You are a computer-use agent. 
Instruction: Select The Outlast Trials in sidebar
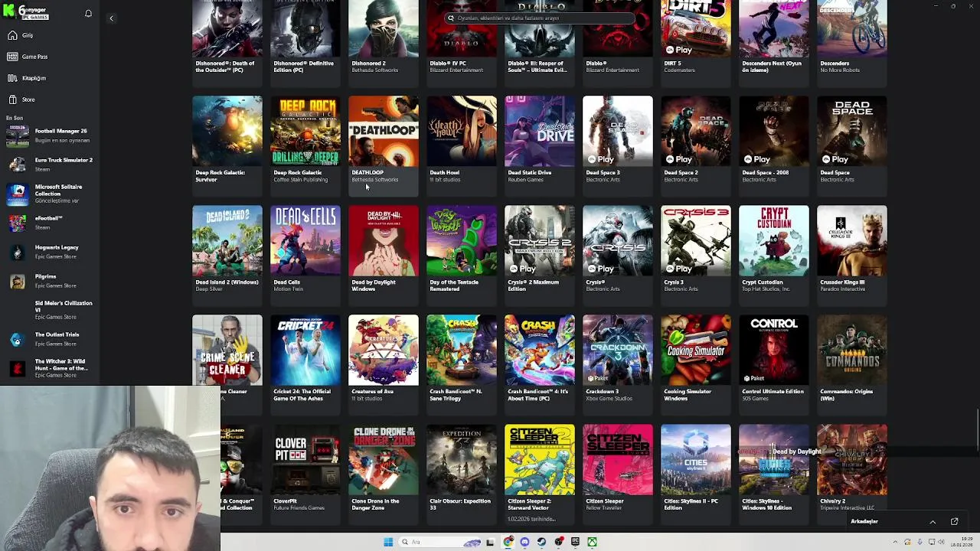[50, 339]
